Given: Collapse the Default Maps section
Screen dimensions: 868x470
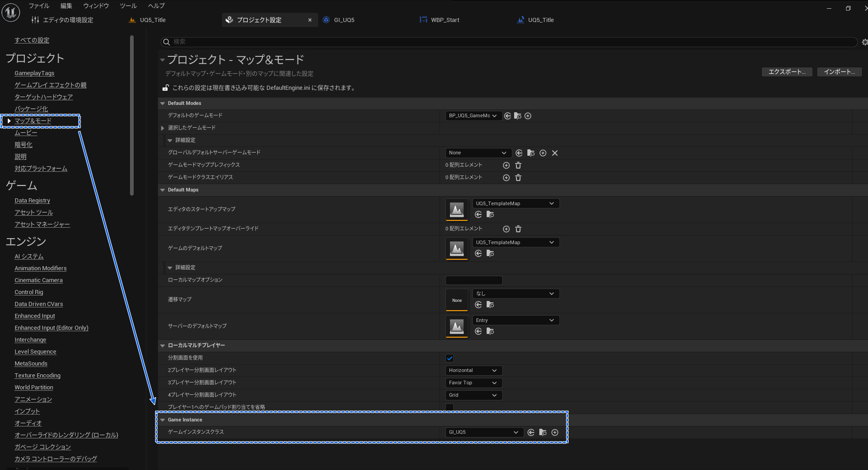Looking at the screenshot, I should (x=163, y=190).
